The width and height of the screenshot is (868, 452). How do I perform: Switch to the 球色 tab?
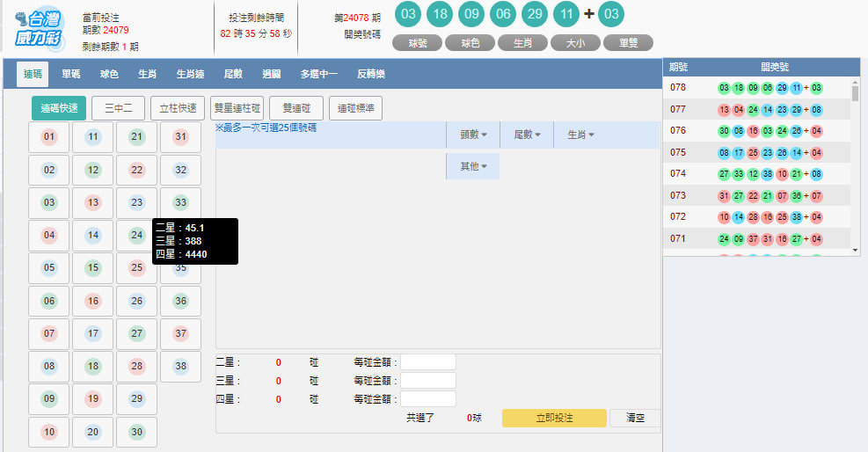pos(109,74)
